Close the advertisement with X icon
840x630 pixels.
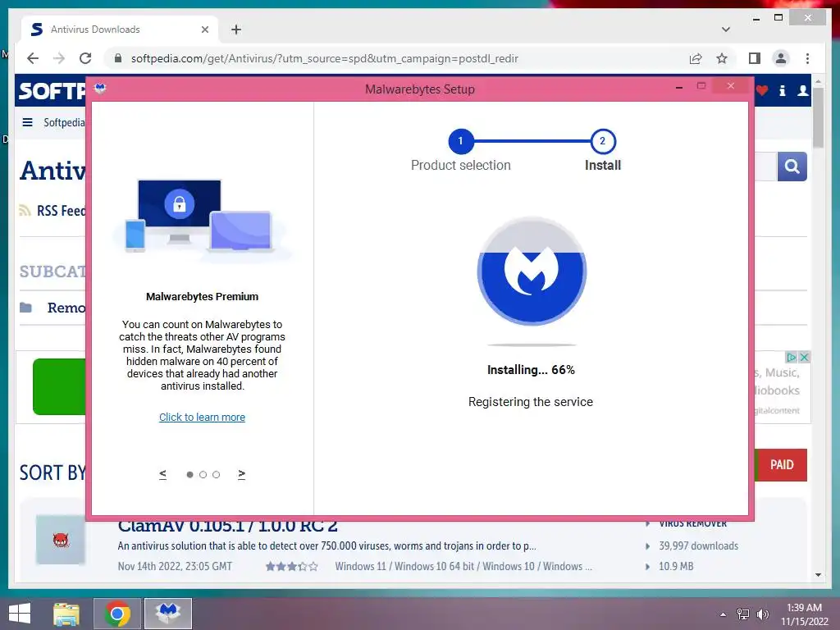[x=804, y=358]
